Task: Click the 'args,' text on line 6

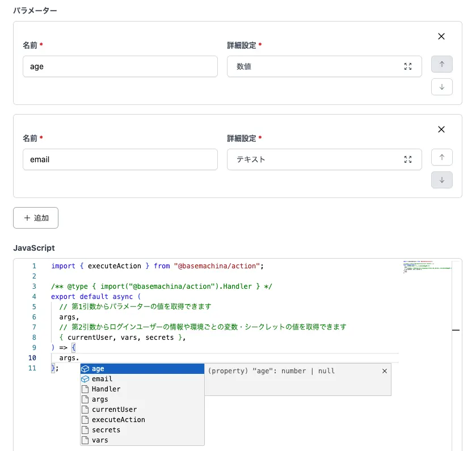Action: pyautogui.click(x=69, y=317)
